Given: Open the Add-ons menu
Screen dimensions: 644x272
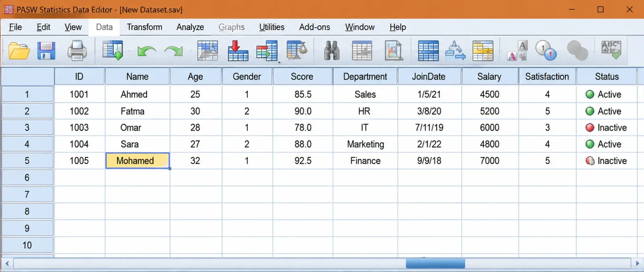Looking at the screenshot, I should click(314, 27).
